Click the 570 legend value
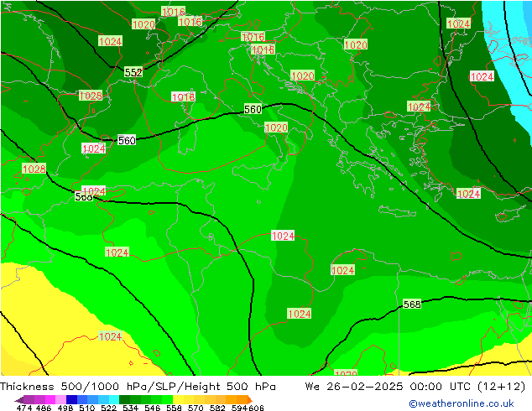 (196, 408)
